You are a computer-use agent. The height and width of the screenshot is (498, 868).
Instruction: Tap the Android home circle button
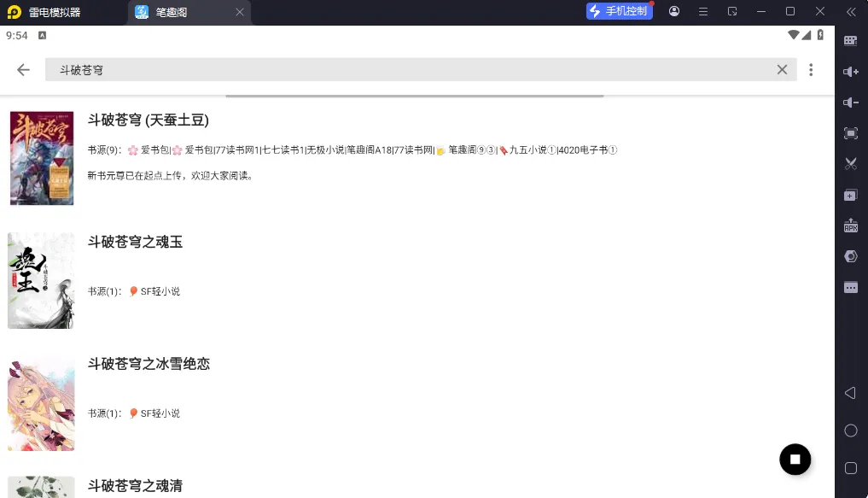851,431
